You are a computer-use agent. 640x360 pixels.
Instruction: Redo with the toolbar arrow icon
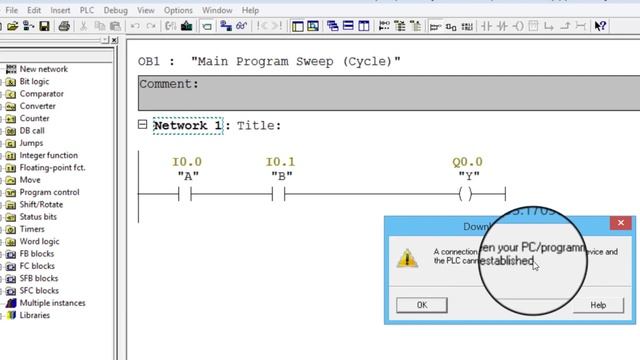pos(151,27)
